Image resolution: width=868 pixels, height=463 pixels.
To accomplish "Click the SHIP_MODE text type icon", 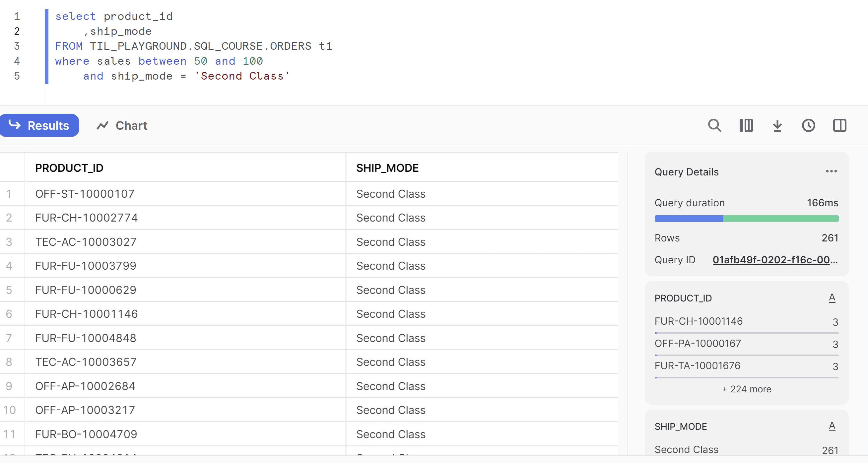I will click(x=832, y=426).
